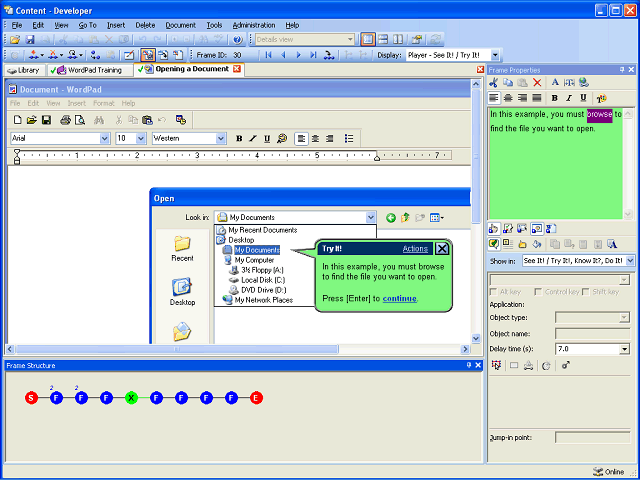Open the Arial font dropdown in WordPad
This screenshot has width=640, height=480.
coord(104,138)
